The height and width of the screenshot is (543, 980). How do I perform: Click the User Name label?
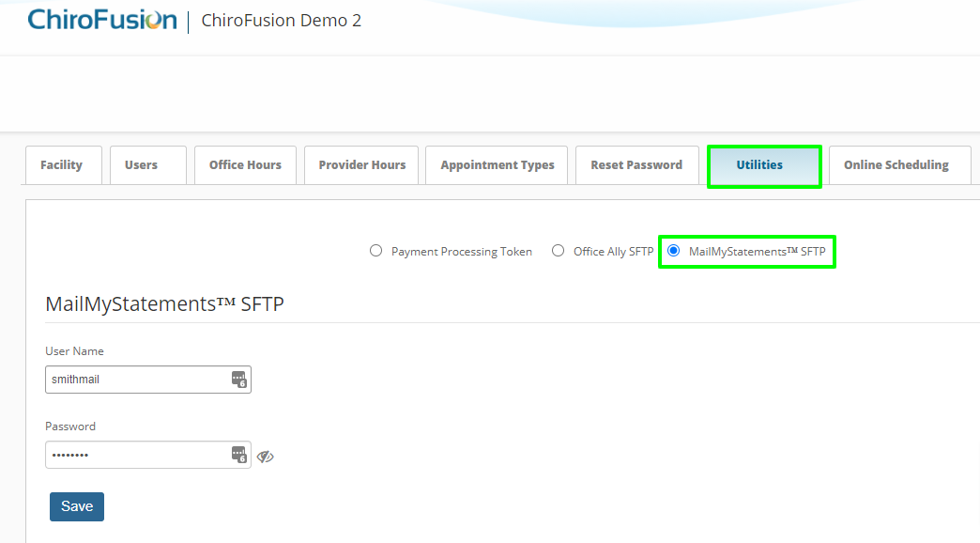(x=74, y=351)
